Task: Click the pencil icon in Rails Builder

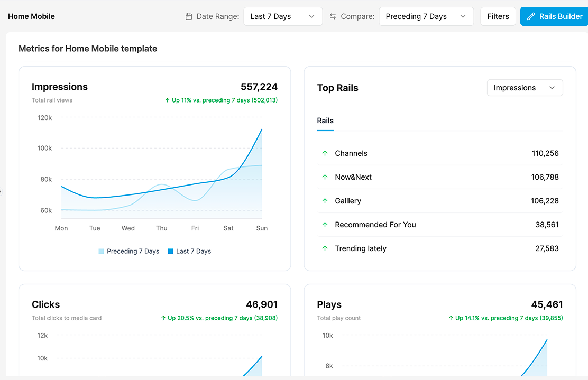Action: [530, 16]
